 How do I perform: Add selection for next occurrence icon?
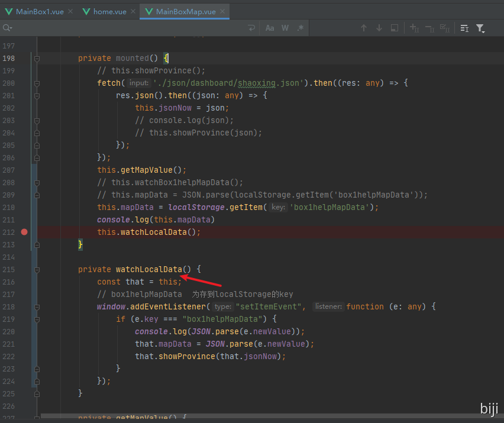pyautogui.click(x=414, y=28)
